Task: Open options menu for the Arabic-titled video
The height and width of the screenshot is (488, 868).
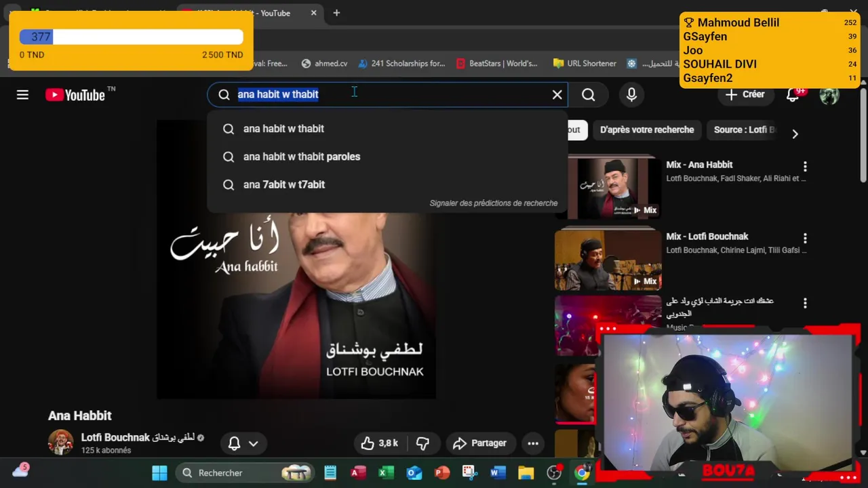Action: (x=805, y=304)
